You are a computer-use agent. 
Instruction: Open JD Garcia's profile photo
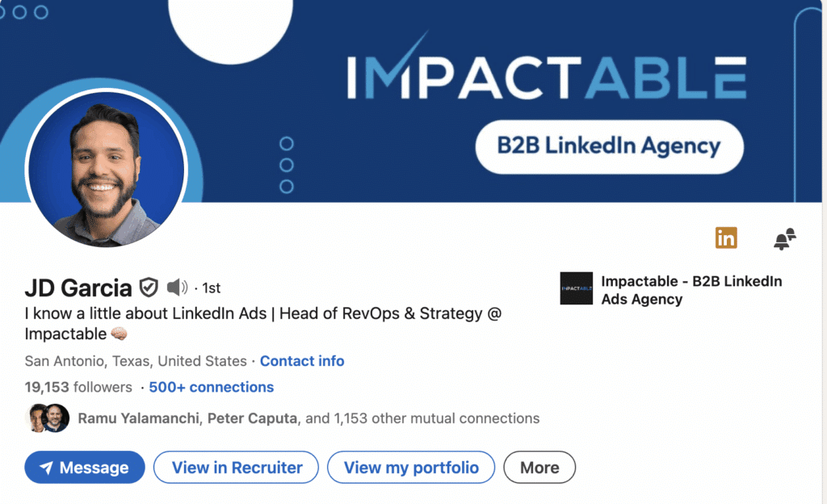tap(106, 169)
